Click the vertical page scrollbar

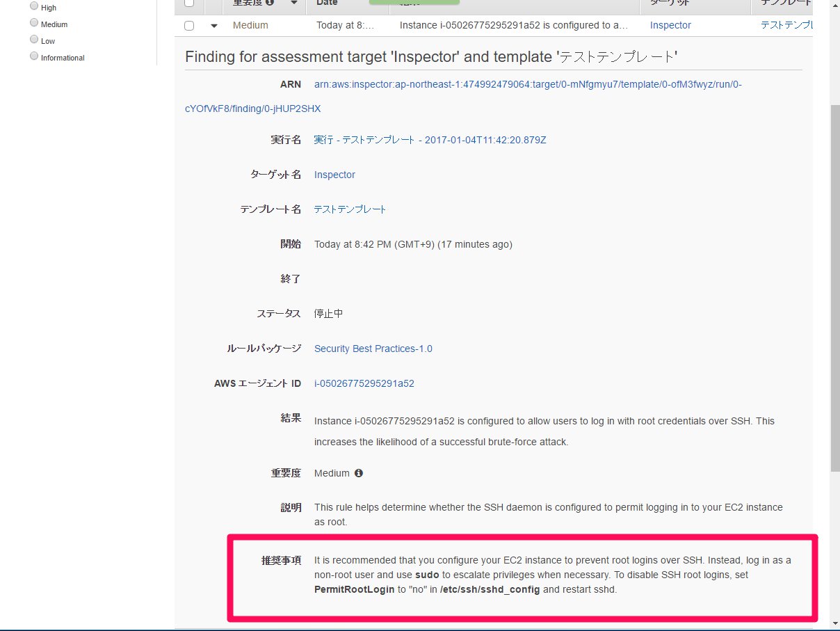834,278
